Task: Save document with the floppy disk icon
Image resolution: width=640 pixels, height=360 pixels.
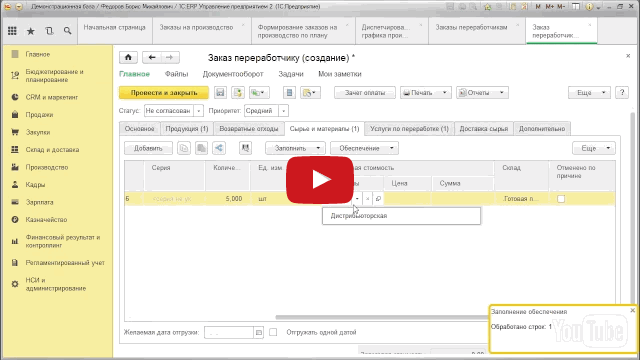Action: (220, 93)
